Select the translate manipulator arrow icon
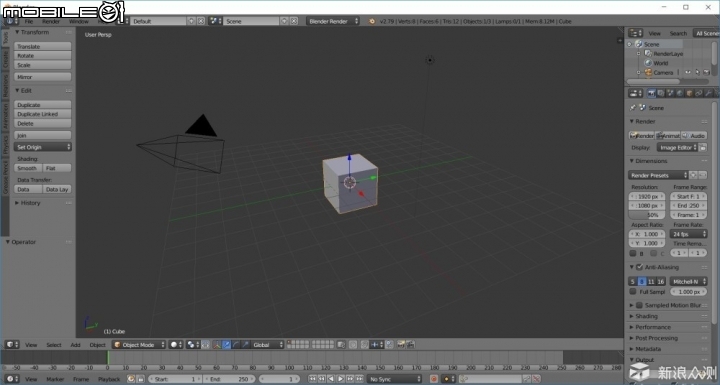 coord(226,345)
